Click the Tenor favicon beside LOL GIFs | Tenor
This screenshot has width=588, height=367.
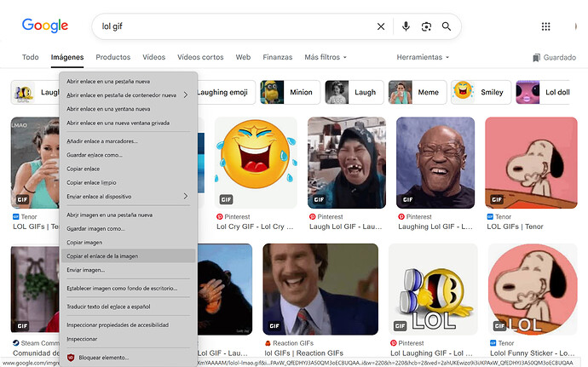click(490, 216)
